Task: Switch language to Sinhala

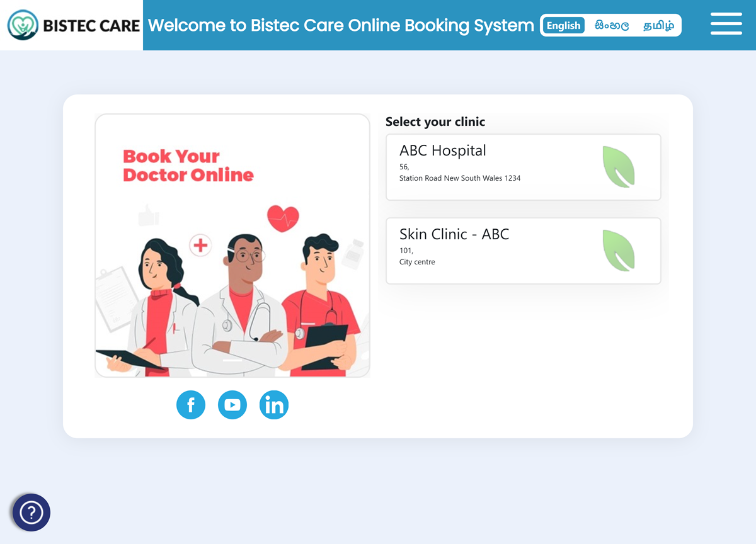Action: [x=611, y=26]
